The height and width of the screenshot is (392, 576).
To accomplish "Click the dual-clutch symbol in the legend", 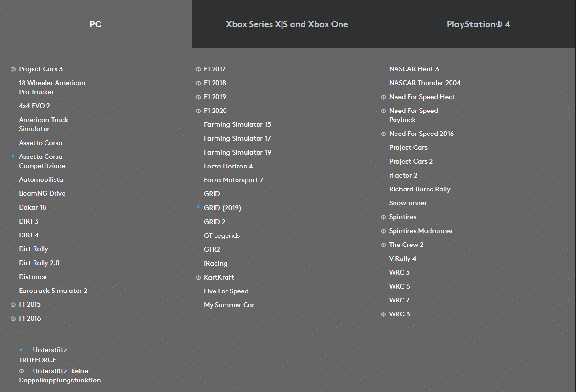I will click(x=22, y=371).
